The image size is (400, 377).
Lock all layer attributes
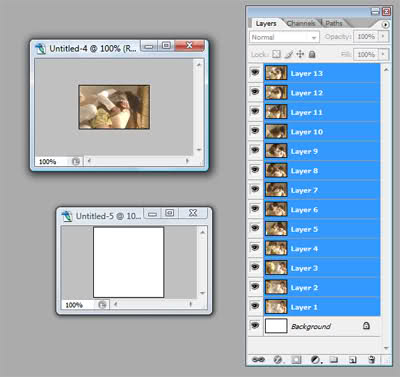pos(312,54)
